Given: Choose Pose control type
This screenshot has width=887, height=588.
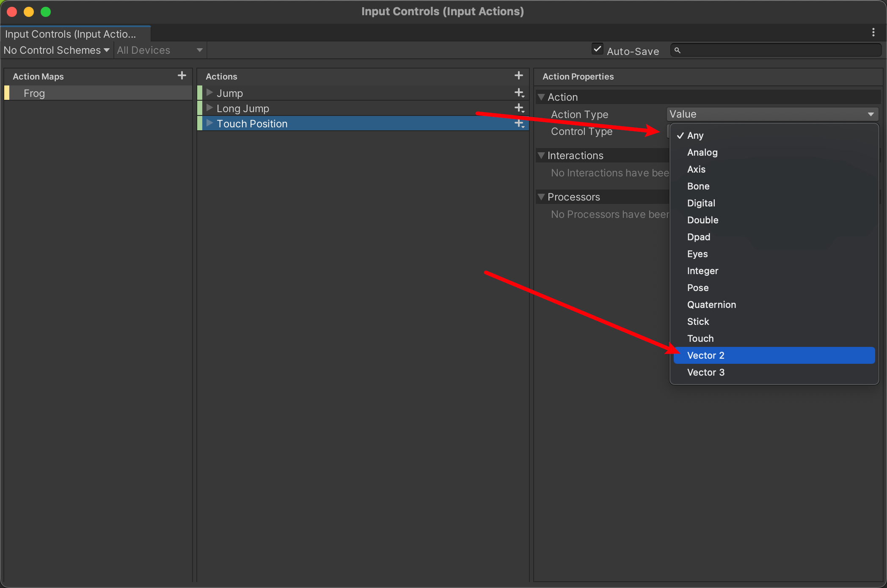Looking at the screenshot, I should point(774,288).
